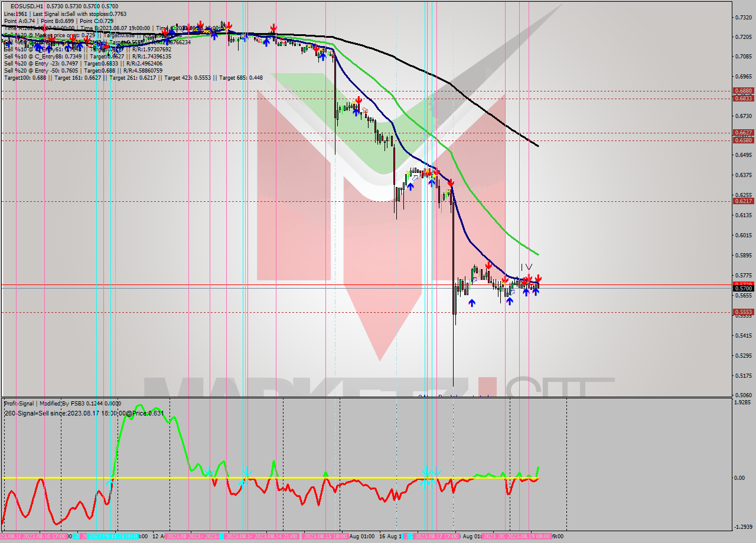Click the 0.6965 price axis value
The image size is (756, 543).
tap(743, 77)
